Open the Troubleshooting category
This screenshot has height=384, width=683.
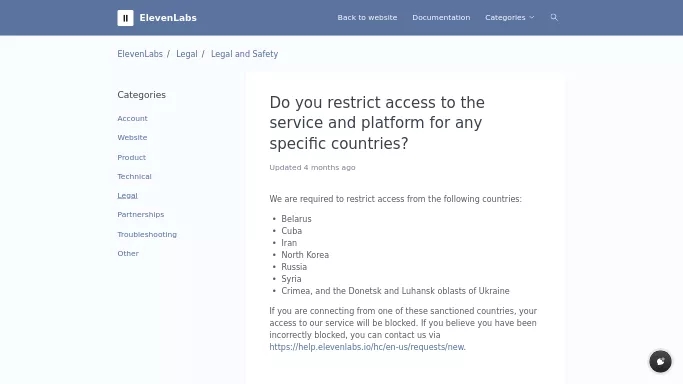(147, 234)
